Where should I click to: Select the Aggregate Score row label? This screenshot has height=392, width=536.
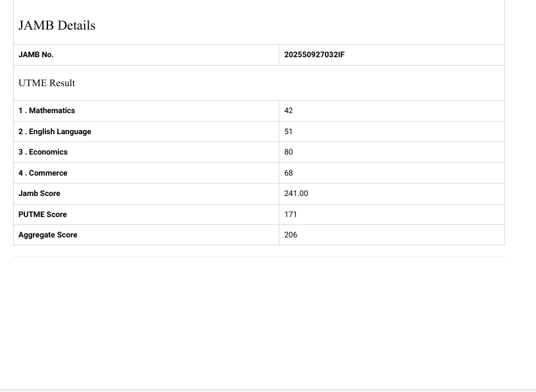pyautogui.click(x=48, y=235)
